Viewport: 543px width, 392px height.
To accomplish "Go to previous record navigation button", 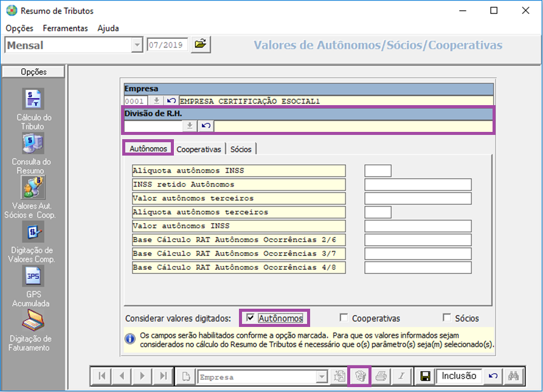I will point(122,376).
